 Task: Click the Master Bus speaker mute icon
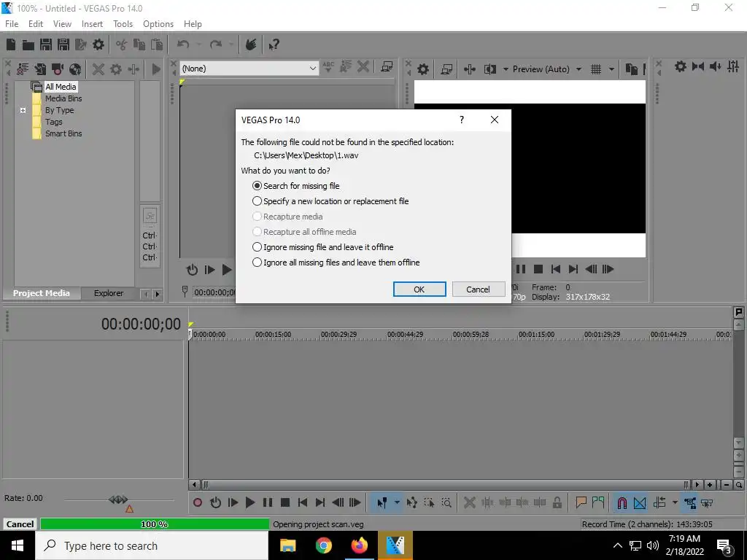(715, 66)
